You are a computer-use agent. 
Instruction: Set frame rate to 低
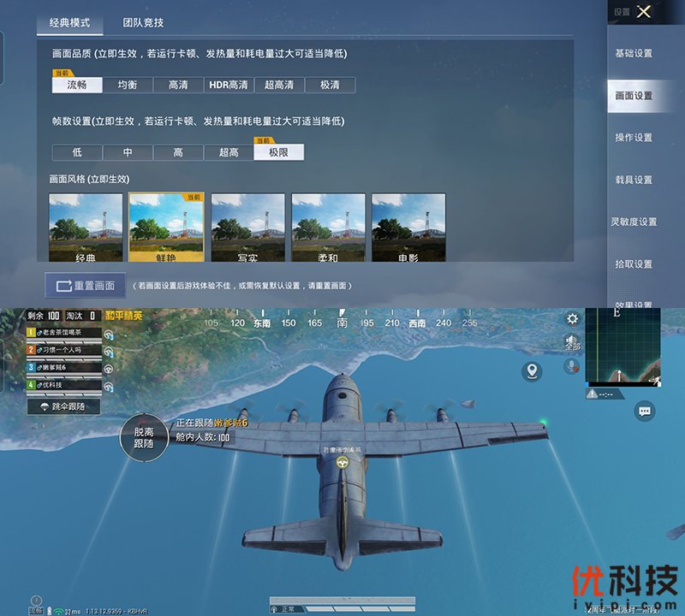(77, 152)
